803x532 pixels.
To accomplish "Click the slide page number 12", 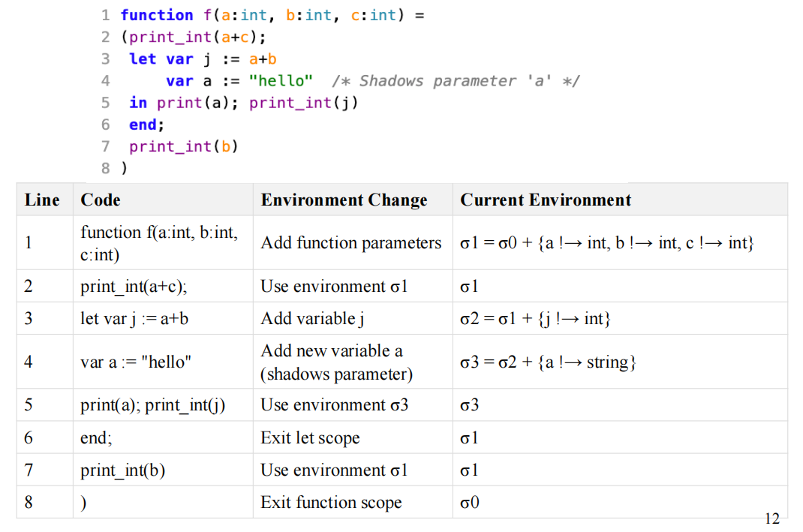I will 771,518.
